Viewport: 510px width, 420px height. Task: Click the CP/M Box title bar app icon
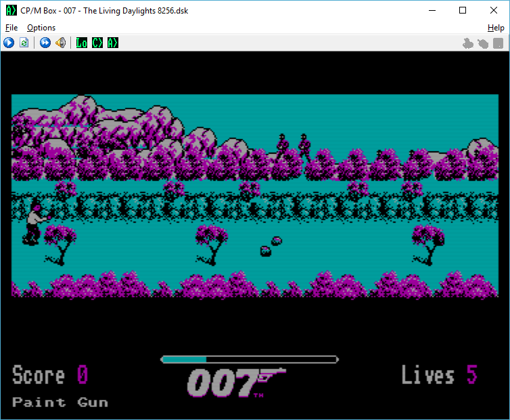click(11, 10)
